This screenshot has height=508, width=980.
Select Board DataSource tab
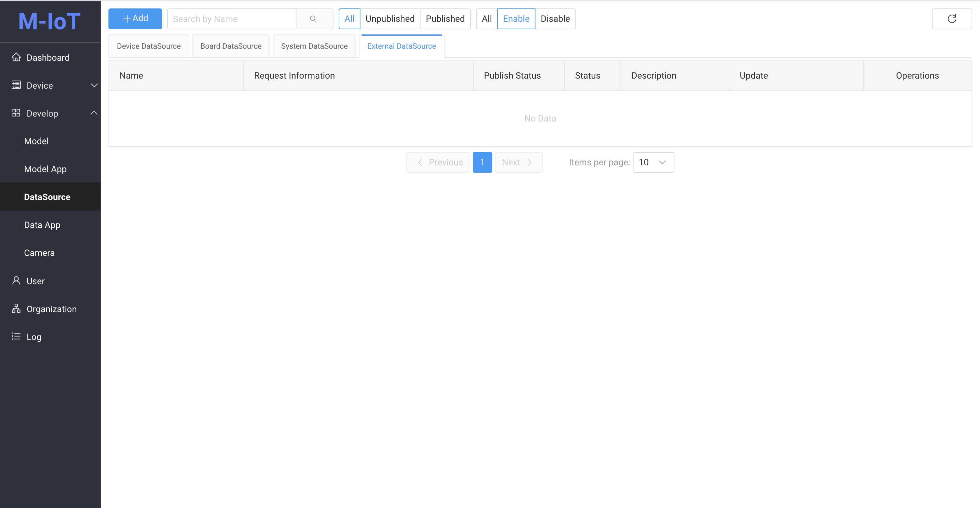[231, 45]
